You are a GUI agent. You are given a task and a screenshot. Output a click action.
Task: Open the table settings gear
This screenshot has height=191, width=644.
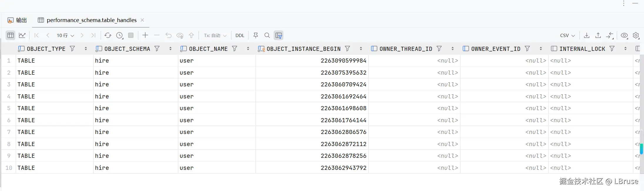(x=636, y=35)
